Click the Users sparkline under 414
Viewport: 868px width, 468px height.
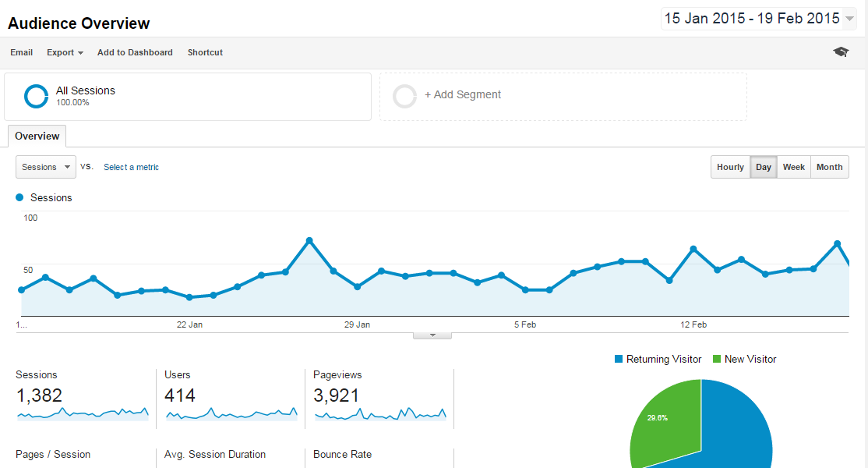pos(231,413)
